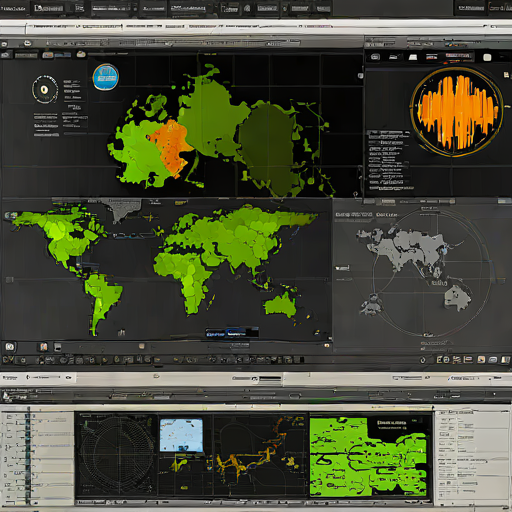Click the last icon of the bottom-right toolbar
The height and width of the screenshot is (512, 512).
click(506, 360)
